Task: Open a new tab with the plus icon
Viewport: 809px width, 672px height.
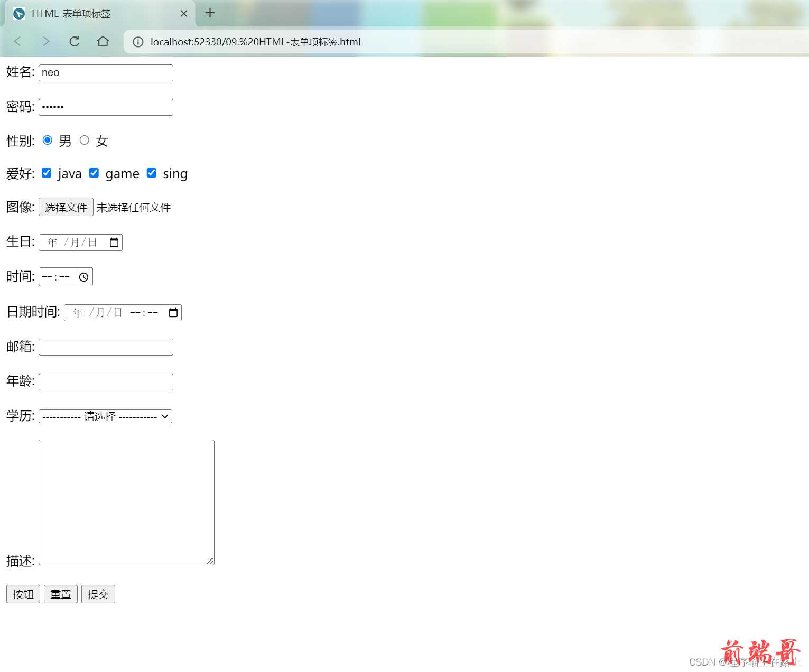Action: click(210, 13)
